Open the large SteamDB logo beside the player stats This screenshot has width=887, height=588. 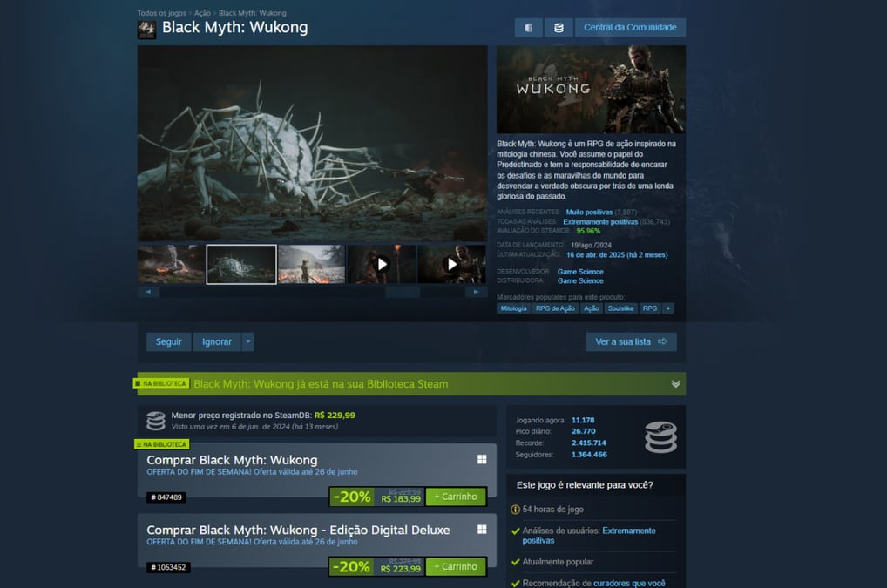click(660, 437)
